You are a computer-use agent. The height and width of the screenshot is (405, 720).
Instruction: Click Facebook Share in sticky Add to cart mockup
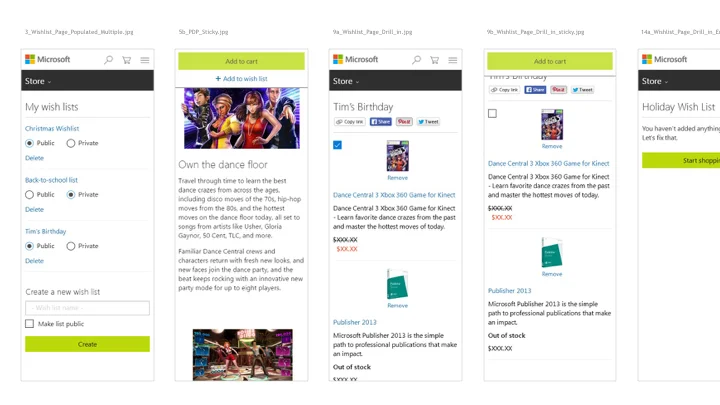[x=535, y=90]
